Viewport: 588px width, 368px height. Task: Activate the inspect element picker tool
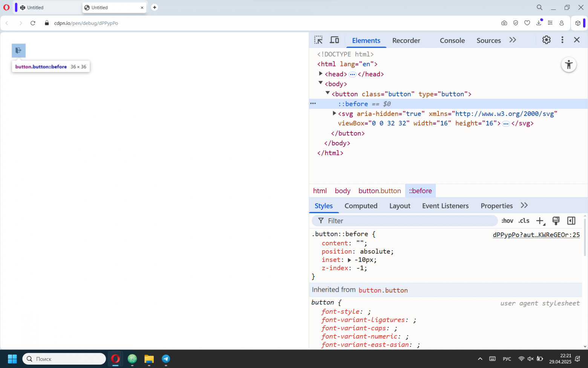pos(318,40)
